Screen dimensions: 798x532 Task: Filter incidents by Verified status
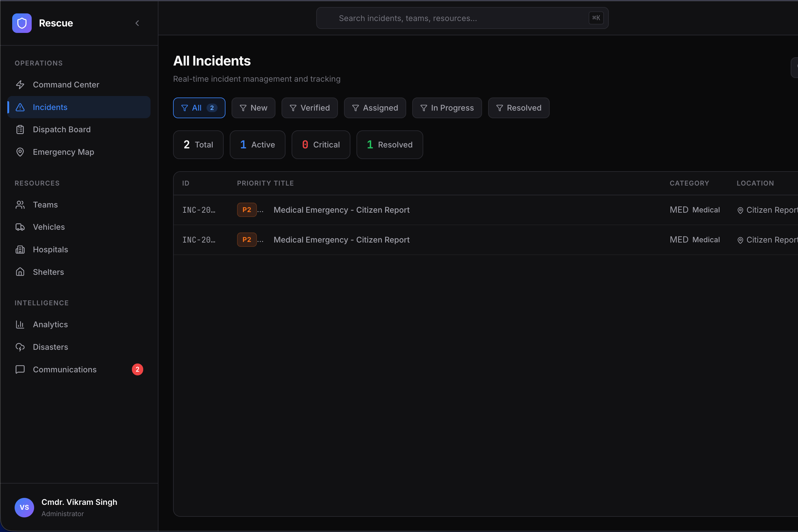(310, 108)
